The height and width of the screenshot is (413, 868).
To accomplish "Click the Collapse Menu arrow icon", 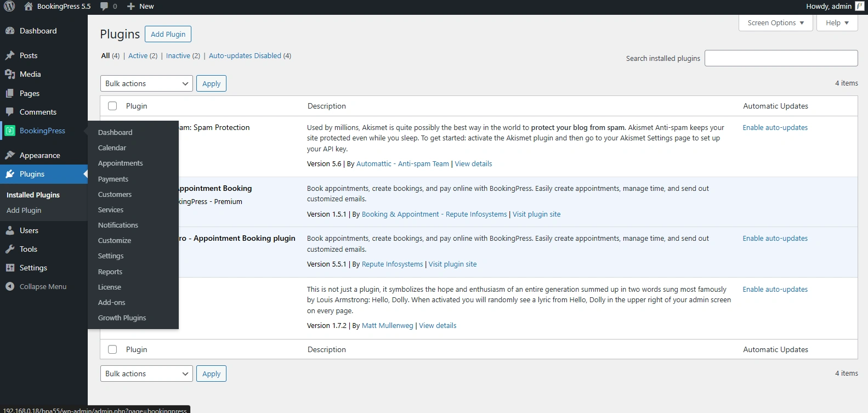I will (10, 286).
